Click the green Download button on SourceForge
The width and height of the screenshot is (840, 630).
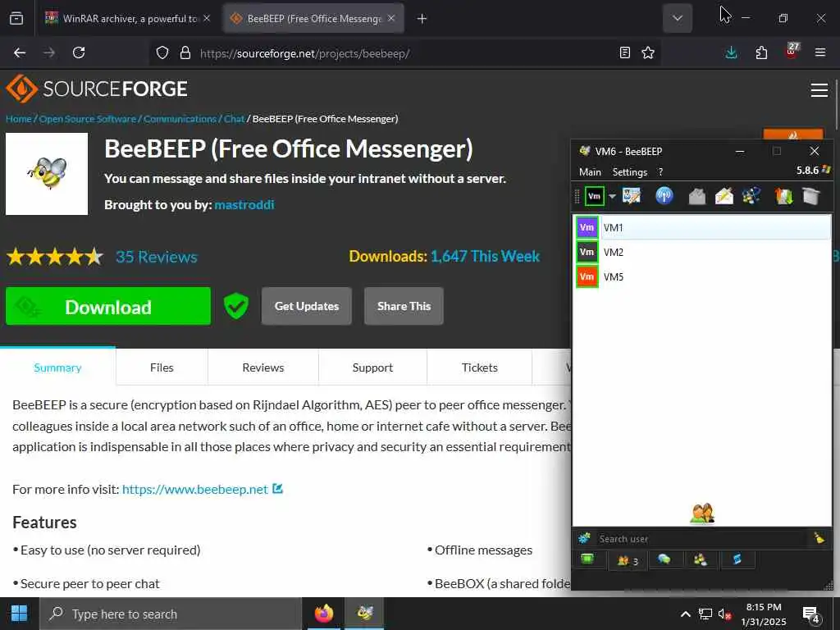108,306
